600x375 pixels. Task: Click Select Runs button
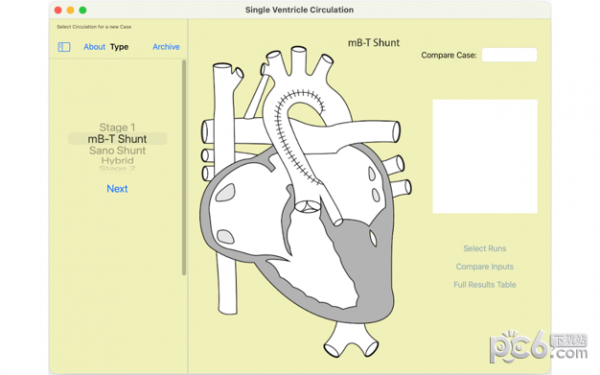click(x=484, y=248)
